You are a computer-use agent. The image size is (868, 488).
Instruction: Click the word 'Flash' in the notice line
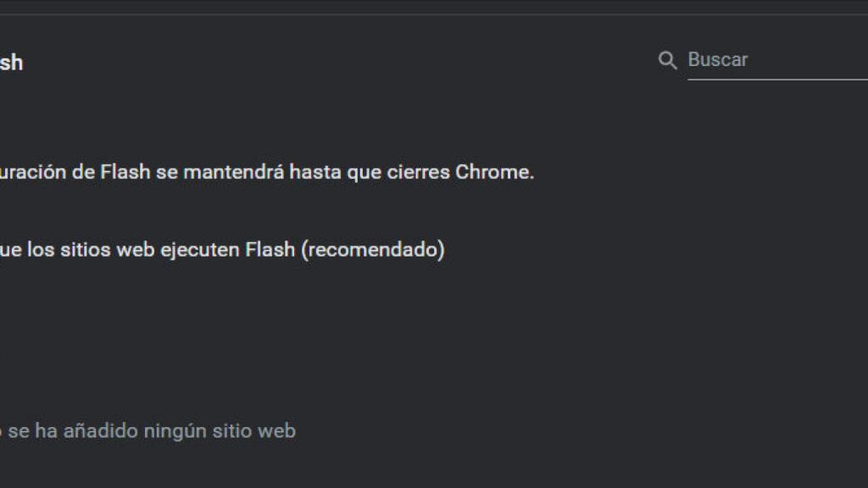pos(125,172)
